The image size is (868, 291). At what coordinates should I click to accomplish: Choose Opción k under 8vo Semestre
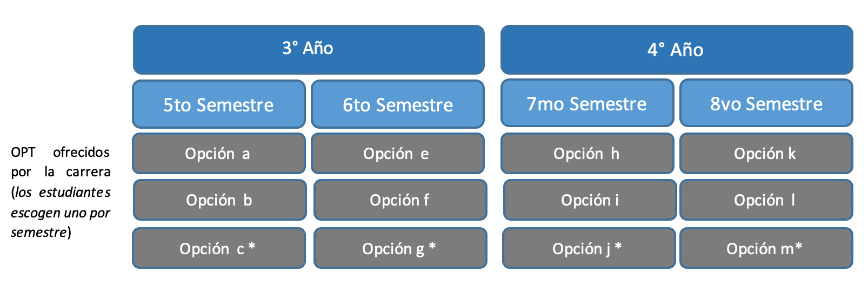(766, 154)
